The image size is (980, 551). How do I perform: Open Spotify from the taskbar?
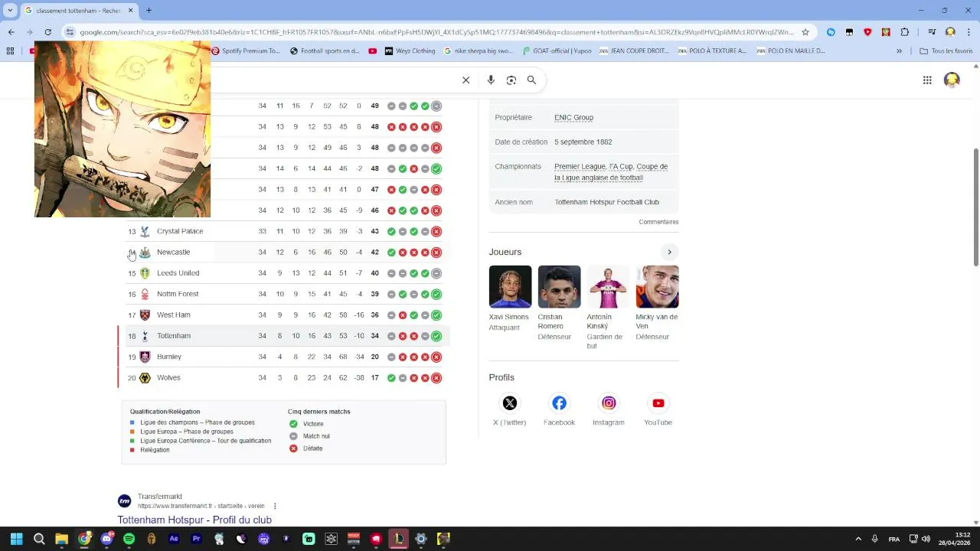pos(129,539)
